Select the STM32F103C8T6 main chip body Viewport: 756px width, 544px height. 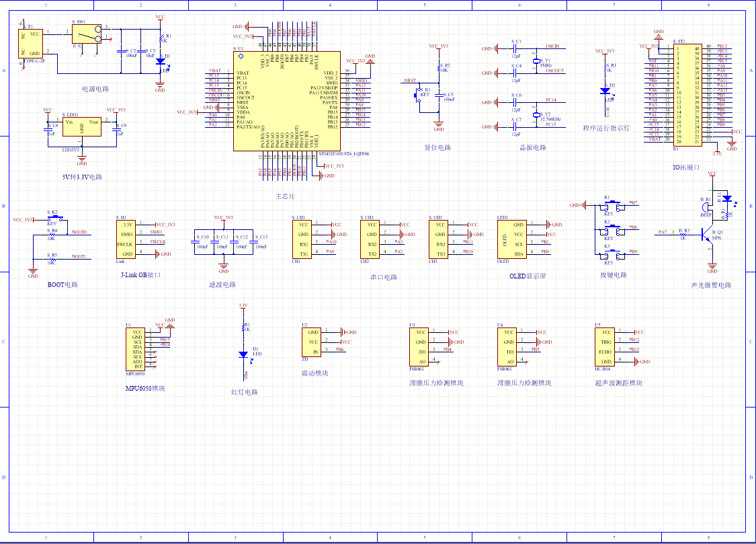point(287,102)
